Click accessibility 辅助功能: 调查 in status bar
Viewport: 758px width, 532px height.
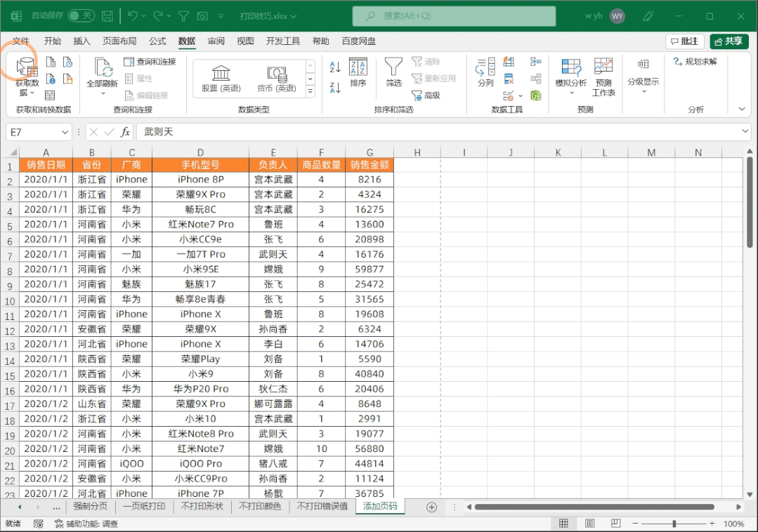[x=86, y=524]
